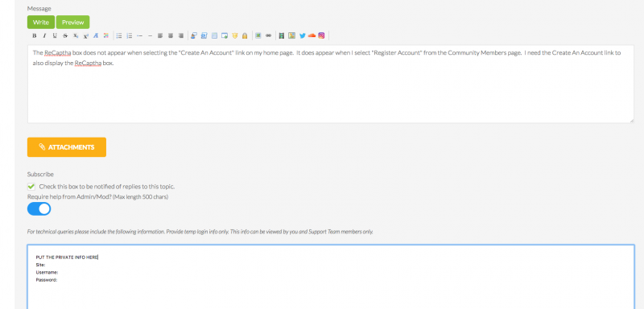Click in the private info text box

pos(331,277)
